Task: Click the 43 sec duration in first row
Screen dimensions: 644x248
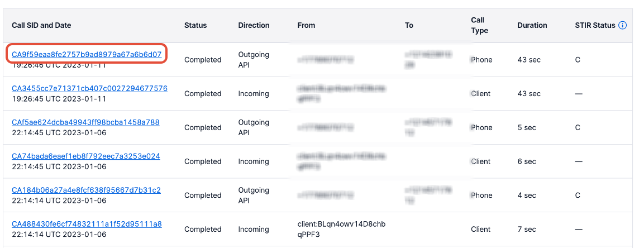Action: [529, 60]
